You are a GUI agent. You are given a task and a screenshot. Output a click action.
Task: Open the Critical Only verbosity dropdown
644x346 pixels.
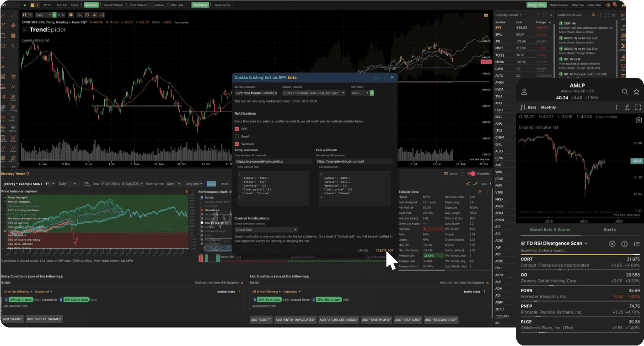(x=265, y=229)
